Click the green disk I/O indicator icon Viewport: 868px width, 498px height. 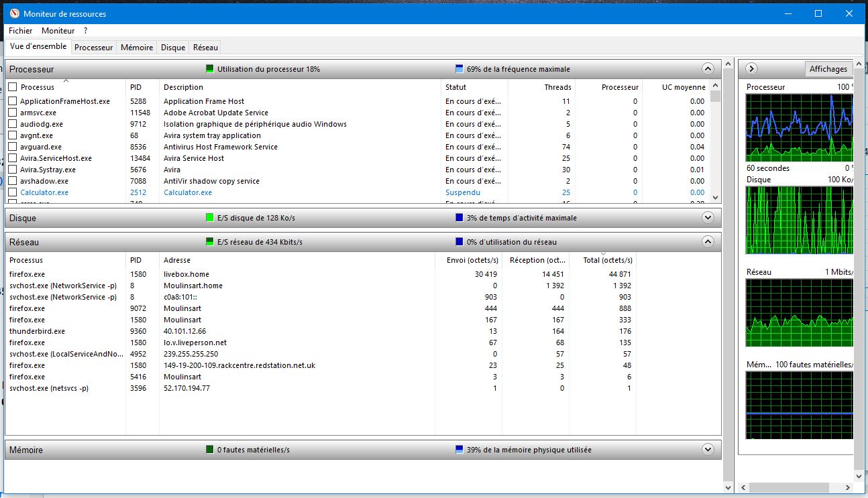coord(209,218)
